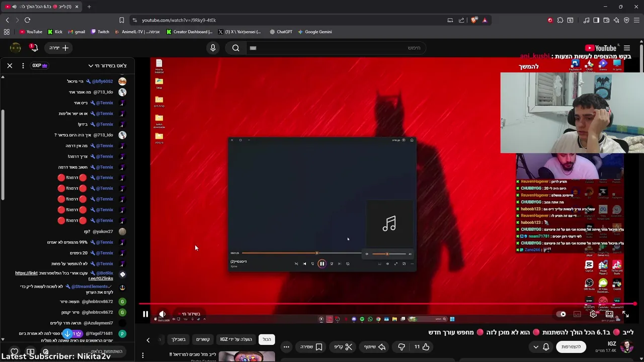Open Creator Dashboard bookmark
Viewport: 644px width, 362px height.
pos(189,32)
